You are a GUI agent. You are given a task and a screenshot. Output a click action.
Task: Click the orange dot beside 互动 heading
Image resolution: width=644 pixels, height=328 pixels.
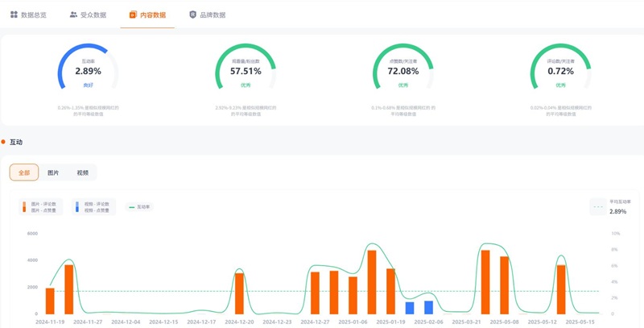click(x=3, y=142)
